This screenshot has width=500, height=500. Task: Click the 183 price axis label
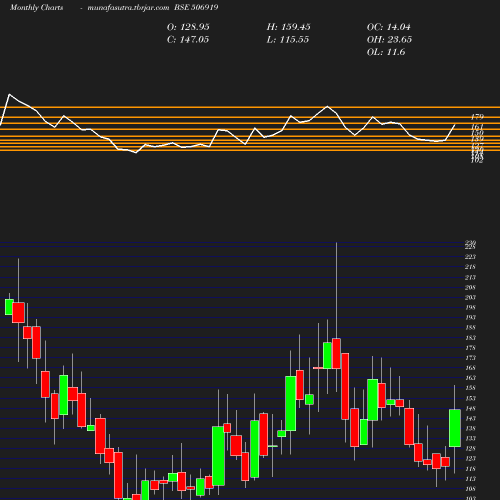tap(470, 338)
